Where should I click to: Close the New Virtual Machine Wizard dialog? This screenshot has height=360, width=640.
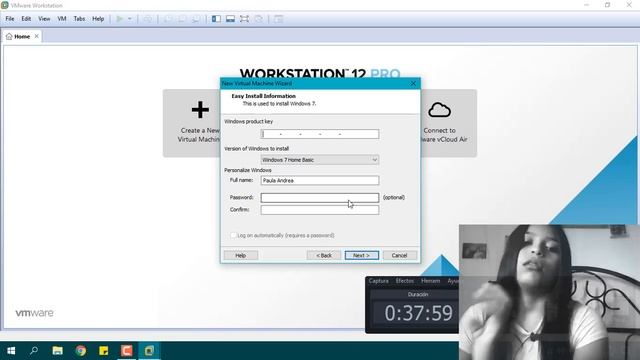pos(413,83)
